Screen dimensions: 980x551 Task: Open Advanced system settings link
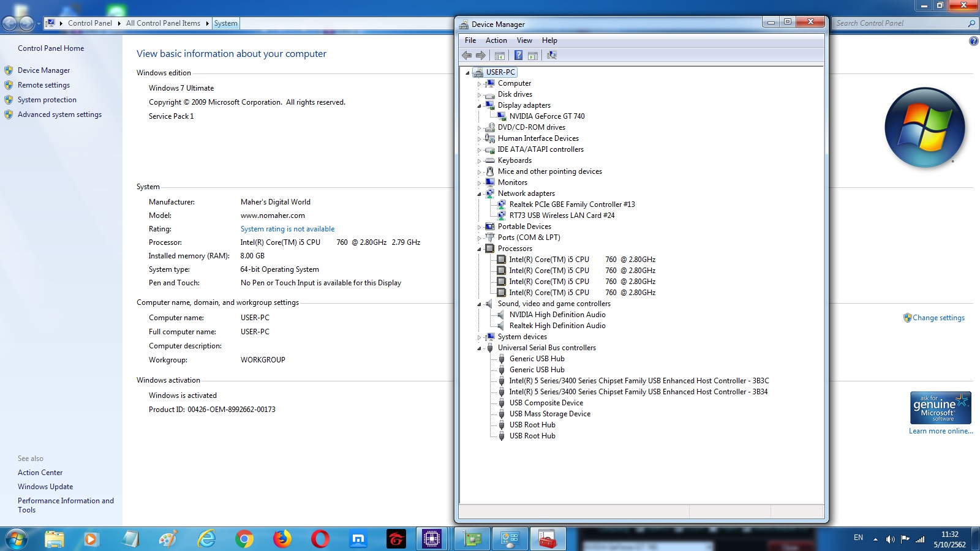(60, 114)
